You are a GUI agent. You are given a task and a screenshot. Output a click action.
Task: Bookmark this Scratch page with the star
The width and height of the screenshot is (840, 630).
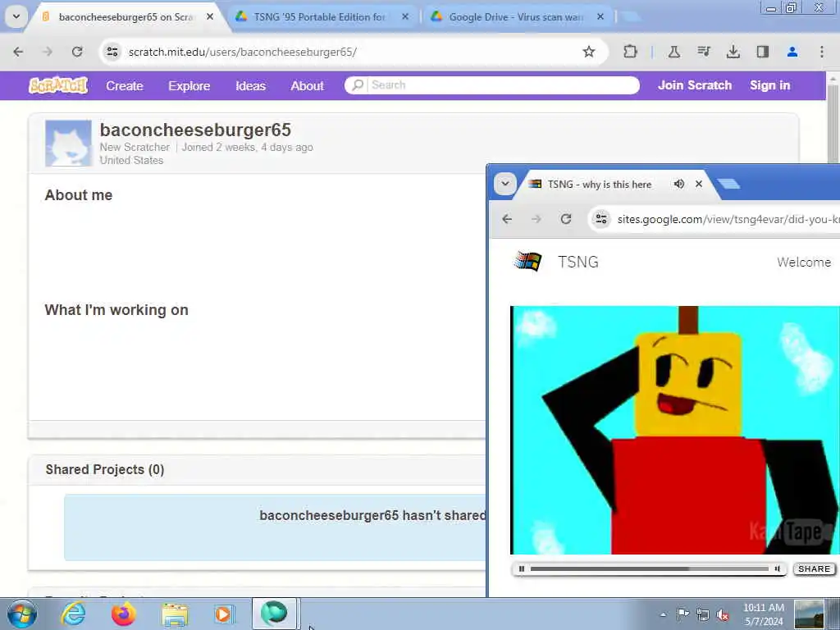click(589, 52)
